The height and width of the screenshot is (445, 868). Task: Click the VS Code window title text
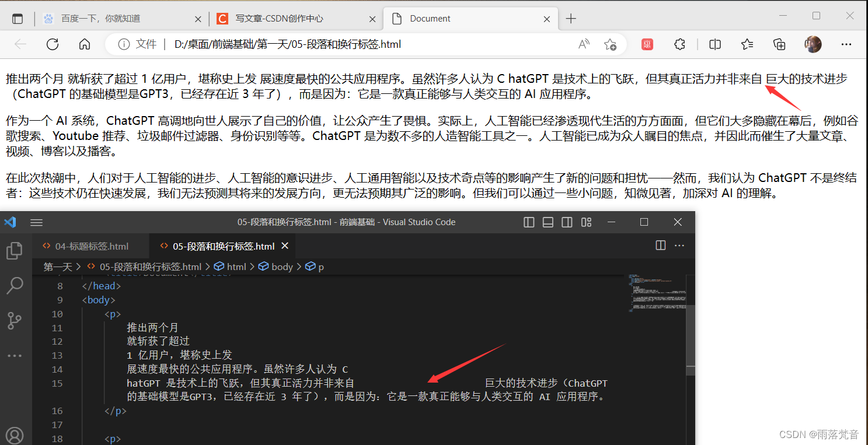click(x=346, y=222)
